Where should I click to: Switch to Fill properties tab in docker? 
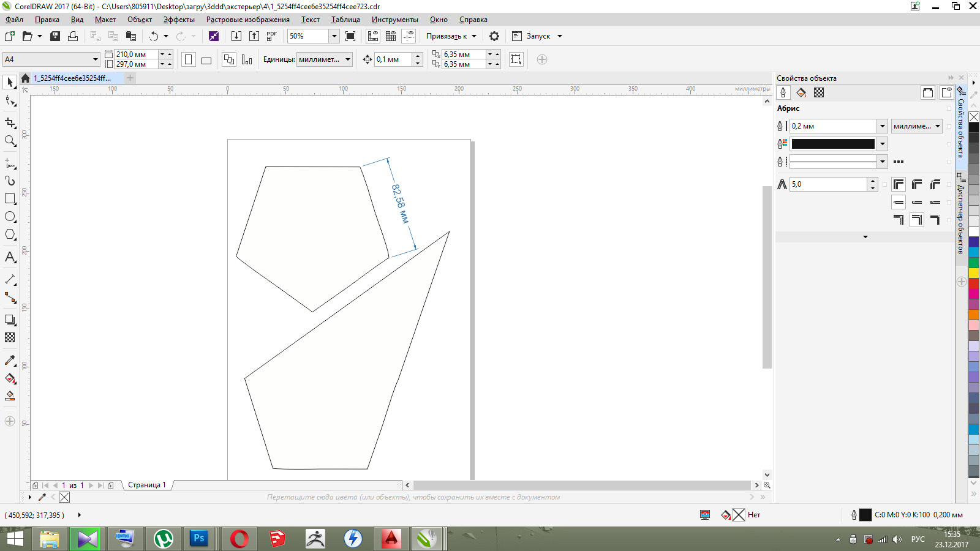point(801,92)
